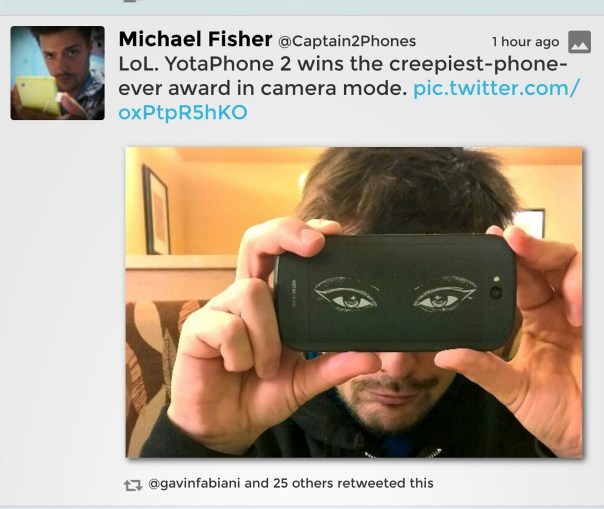
Task: Click the right drawn eye on the phone
Action: [x=445, y=295]
